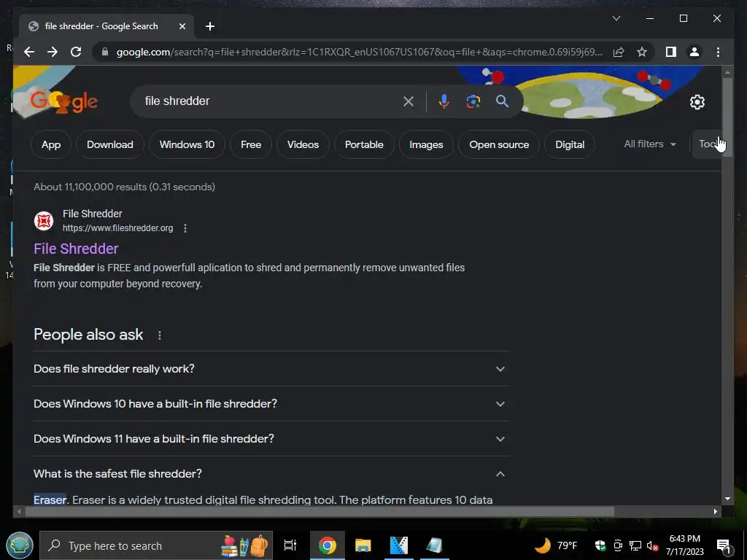
Task: Filter results by Open source
Action: 499,144
